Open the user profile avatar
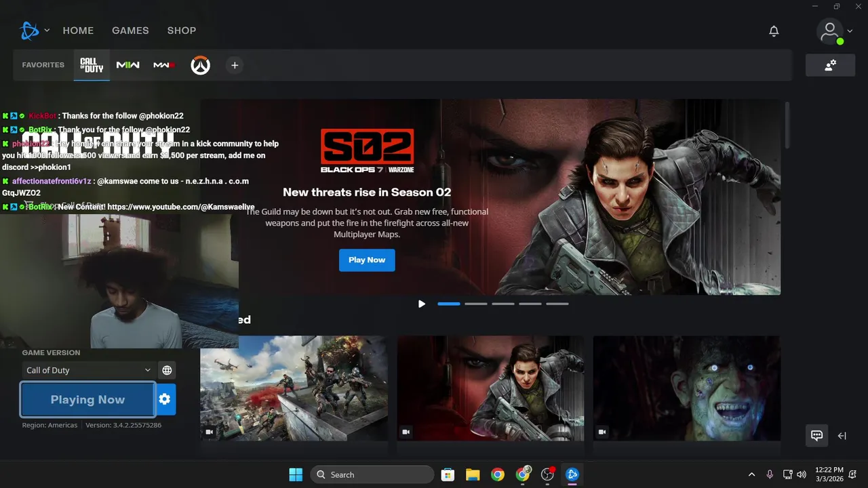 click(x=830, y=31)
